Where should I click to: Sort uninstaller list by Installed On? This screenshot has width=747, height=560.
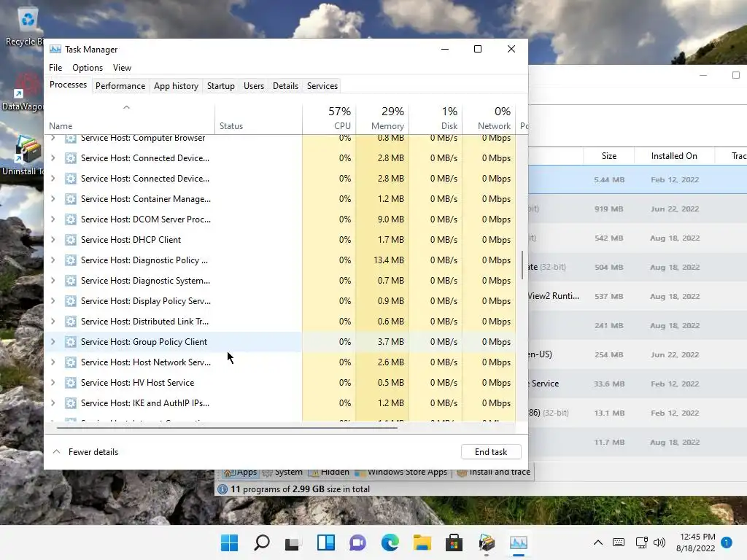click(x=673, y=156)
